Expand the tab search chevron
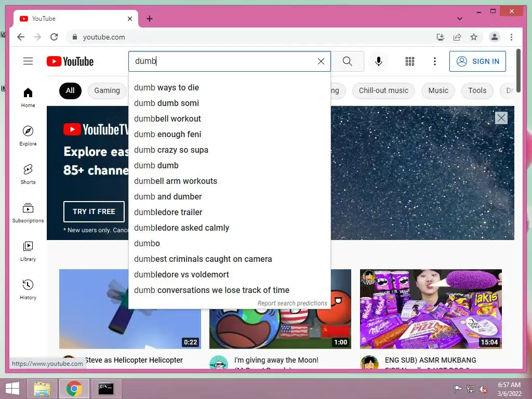The height and width of the screenshot is (399, 532). click(459, 19)
